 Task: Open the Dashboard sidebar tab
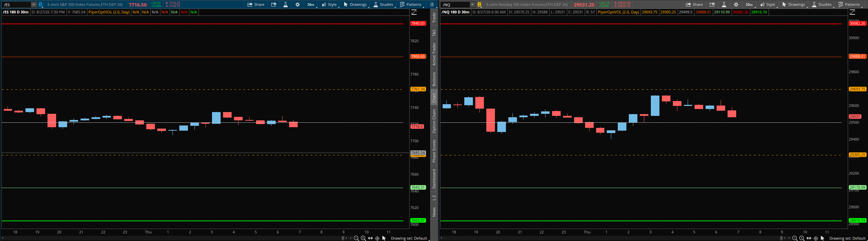pyautogui.click(x=434, y=179)
